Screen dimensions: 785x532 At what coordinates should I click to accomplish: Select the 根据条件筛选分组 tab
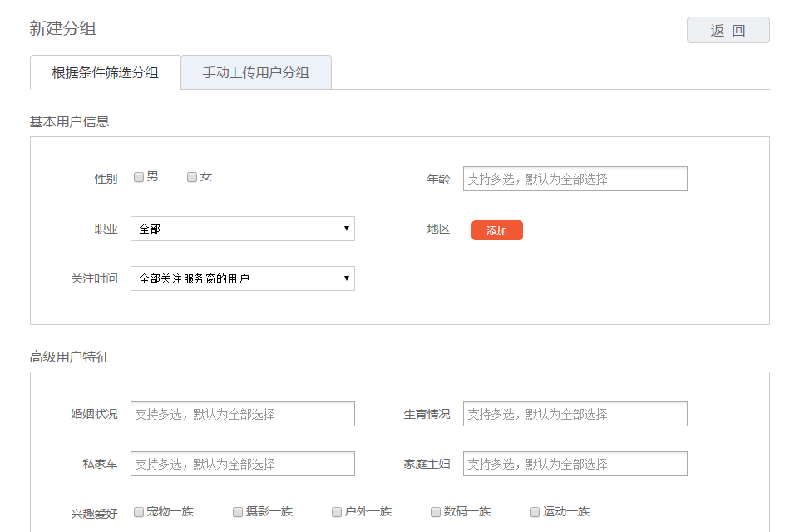click(105, 72)
